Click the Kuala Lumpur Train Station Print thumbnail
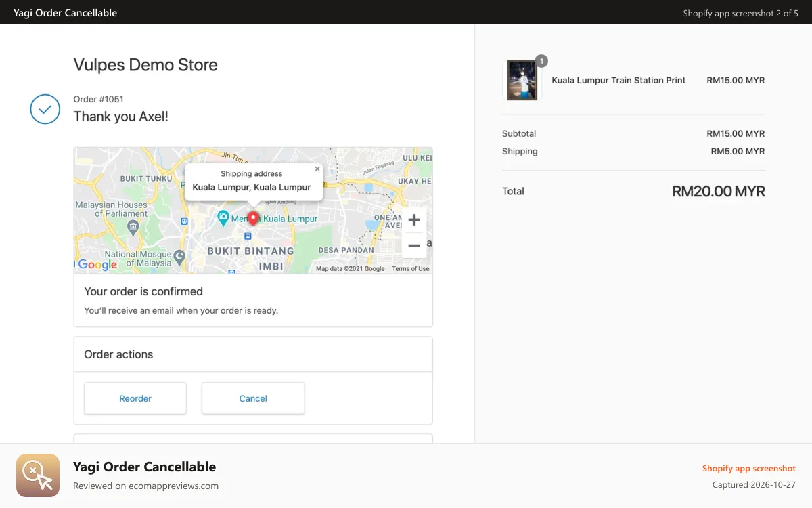The width and height of the screenshot is (812, 508). tap(522, 80)
